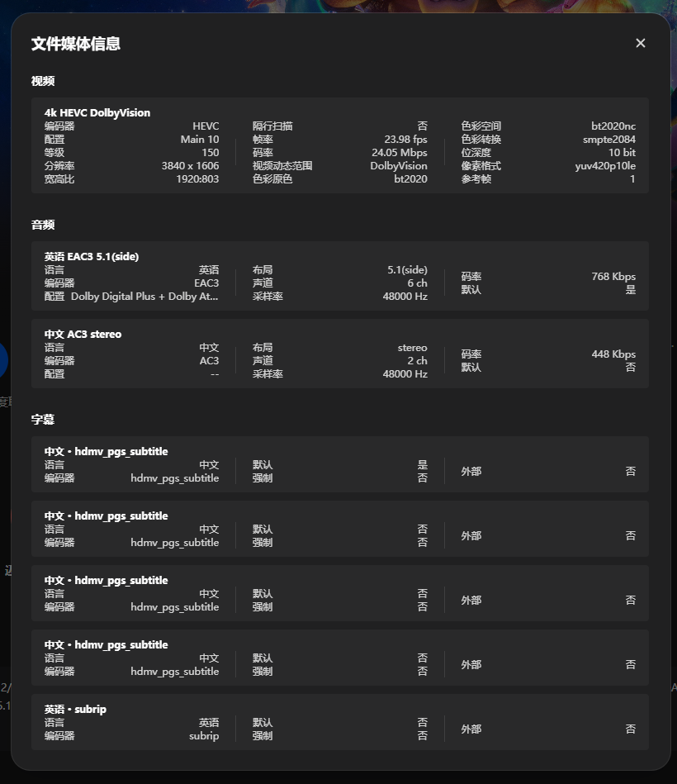
Task: Click the 448 Kbps audio bitrate value
Action: 613,354
